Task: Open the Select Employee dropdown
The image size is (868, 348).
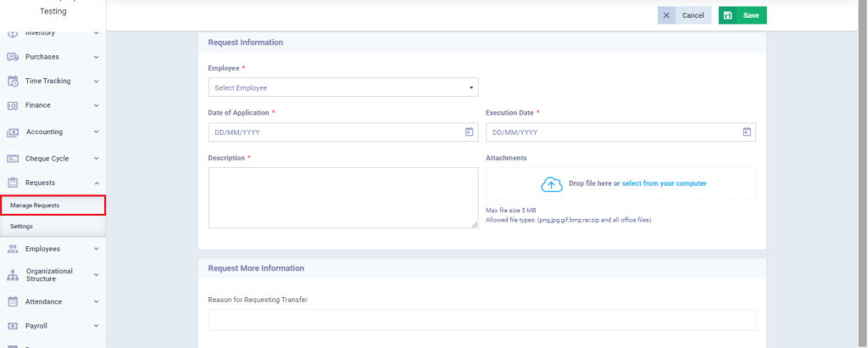Action: (x=343, y=87)
